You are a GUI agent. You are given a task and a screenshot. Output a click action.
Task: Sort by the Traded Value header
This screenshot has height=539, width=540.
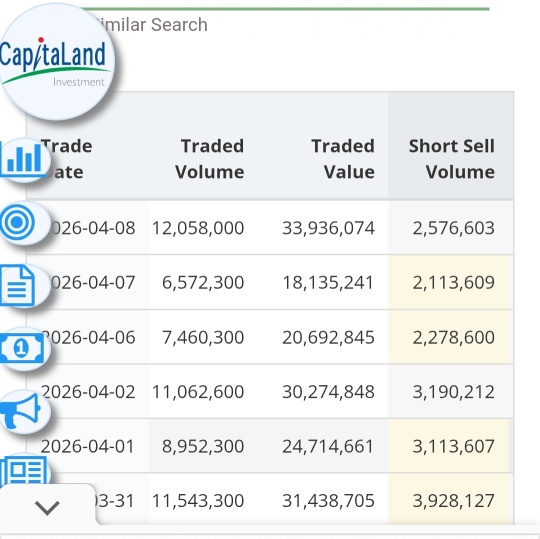click(x=343, y=159)
